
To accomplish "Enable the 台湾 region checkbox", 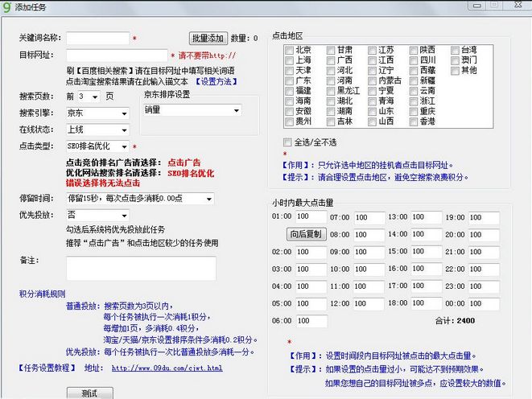I will (x=455, y=50).
